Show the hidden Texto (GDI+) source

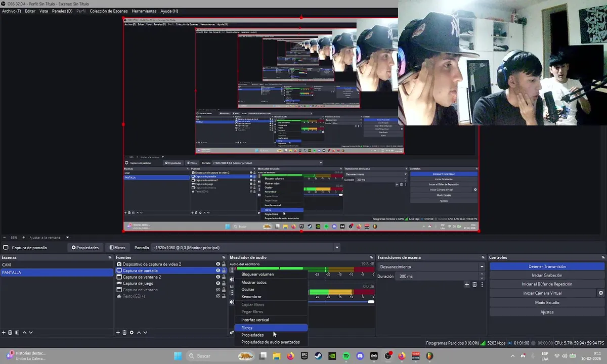pyautogui.click(x=218, y=296)
